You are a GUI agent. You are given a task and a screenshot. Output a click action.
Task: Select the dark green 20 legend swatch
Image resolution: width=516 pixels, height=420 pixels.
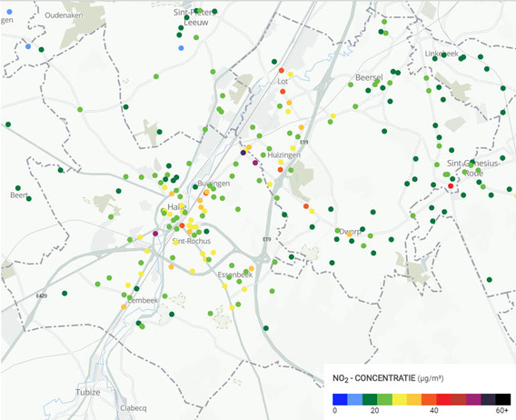[370, 399]
